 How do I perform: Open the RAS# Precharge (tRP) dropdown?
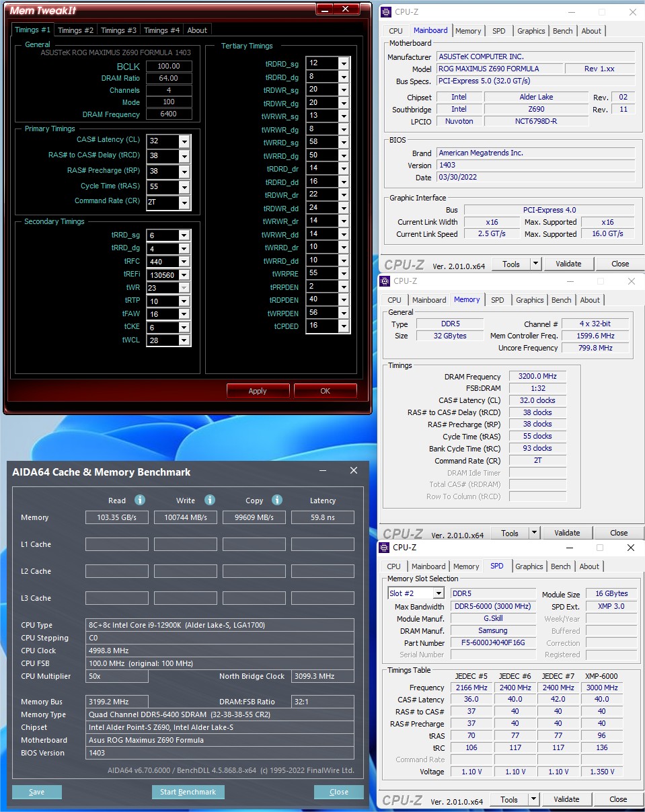(184, 172)
